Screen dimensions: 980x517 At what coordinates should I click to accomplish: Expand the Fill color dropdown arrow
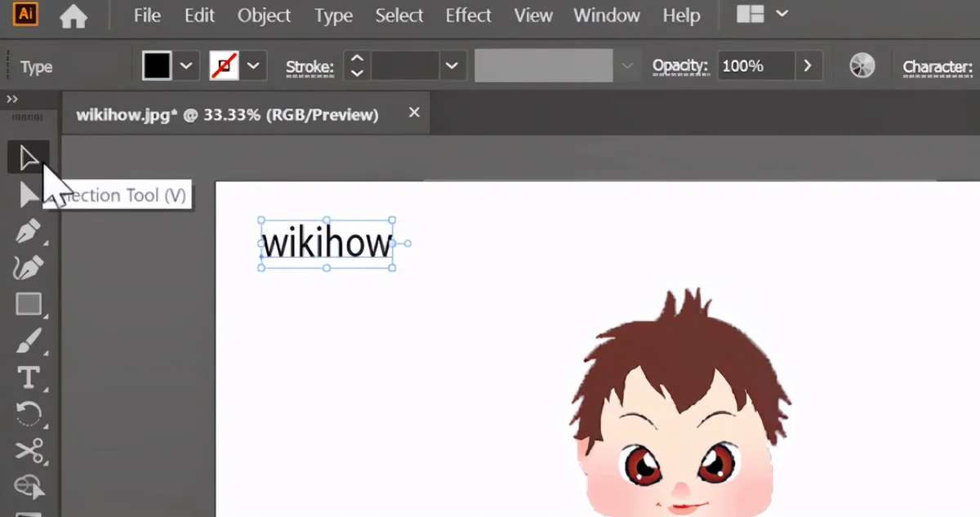coord(186,66)
